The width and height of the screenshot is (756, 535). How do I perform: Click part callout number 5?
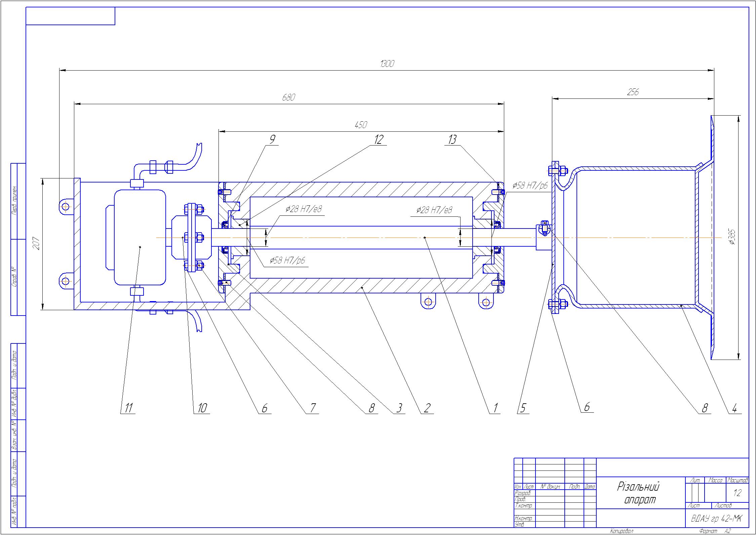tap(523, 408)
